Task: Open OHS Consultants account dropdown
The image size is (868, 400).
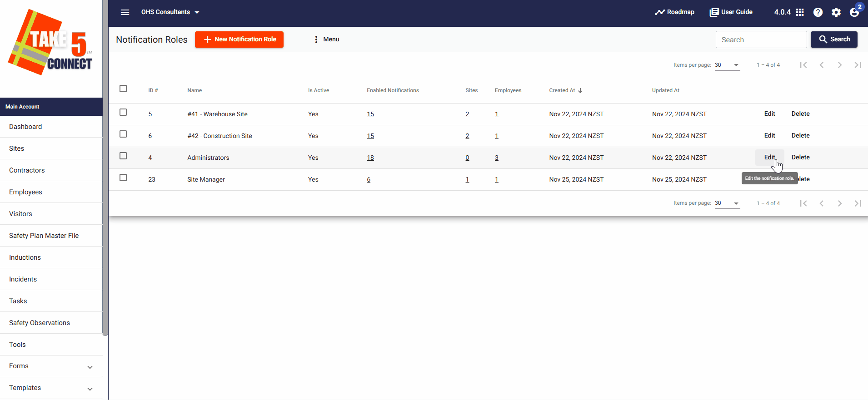Action: click(x=170, y=12)
